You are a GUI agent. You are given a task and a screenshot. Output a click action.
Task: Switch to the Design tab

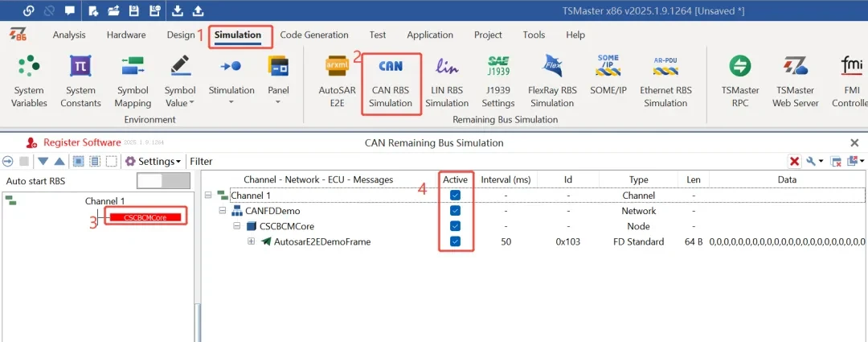(x=181, y=35)
